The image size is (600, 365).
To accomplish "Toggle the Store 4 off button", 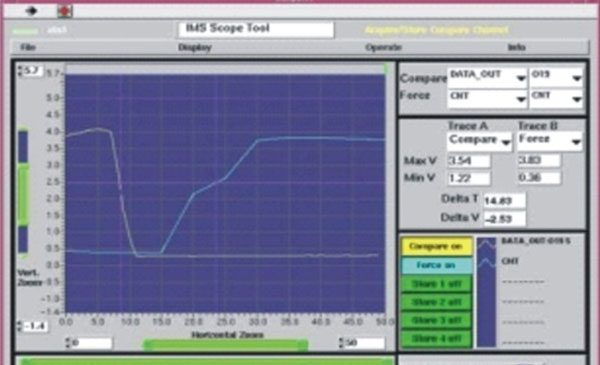I will [x=436, y=339].
